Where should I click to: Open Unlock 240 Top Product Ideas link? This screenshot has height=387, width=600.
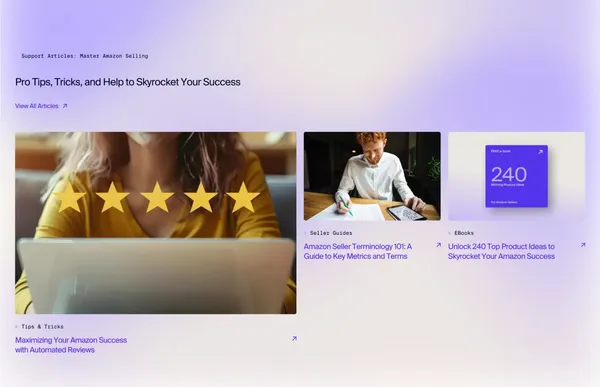(501, 251)
